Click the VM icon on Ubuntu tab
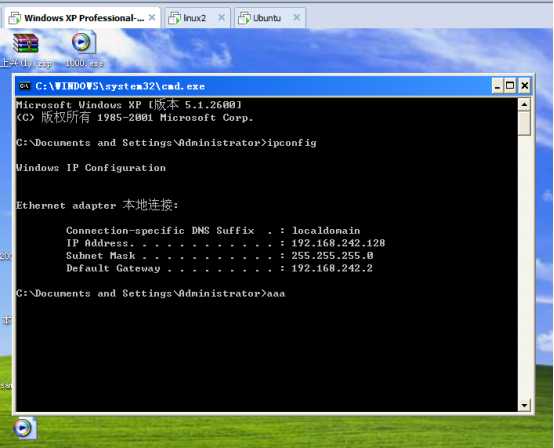The width and height of the screenshot is (554, 448). click(244, 18)
